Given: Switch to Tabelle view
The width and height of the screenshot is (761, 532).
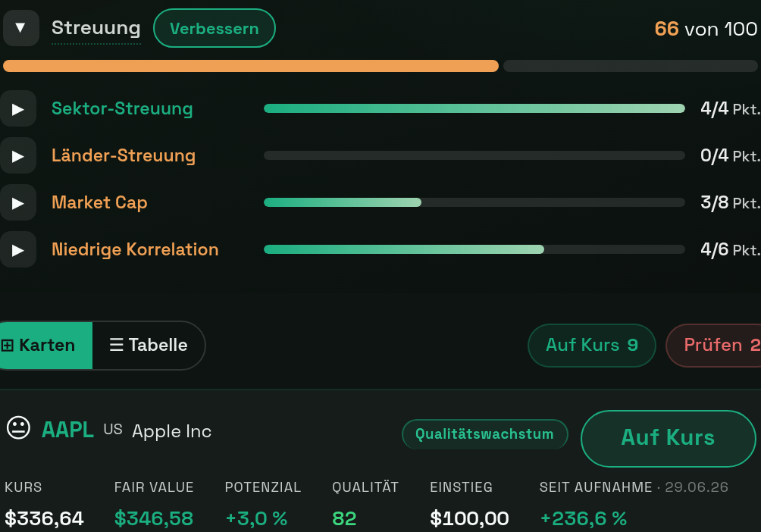Looking at the screenshot, I should [x=149, y=345].
